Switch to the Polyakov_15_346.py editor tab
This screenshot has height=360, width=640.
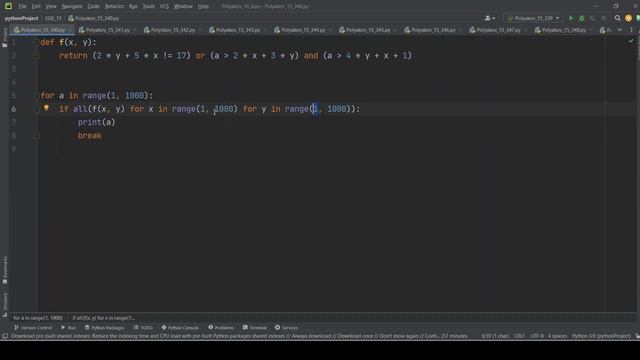tap(433, 30)
